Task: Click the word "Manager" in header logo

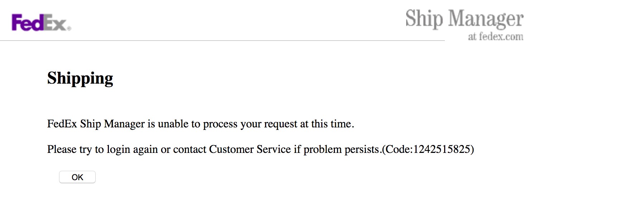Action: tap(485, 19)
